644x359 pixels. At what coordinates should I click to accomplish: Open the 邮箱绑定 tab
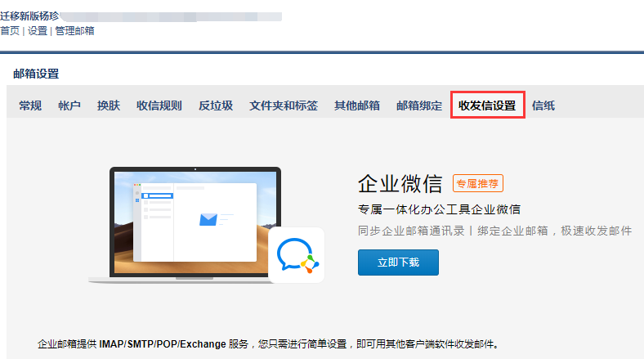[x=419, y=105]
